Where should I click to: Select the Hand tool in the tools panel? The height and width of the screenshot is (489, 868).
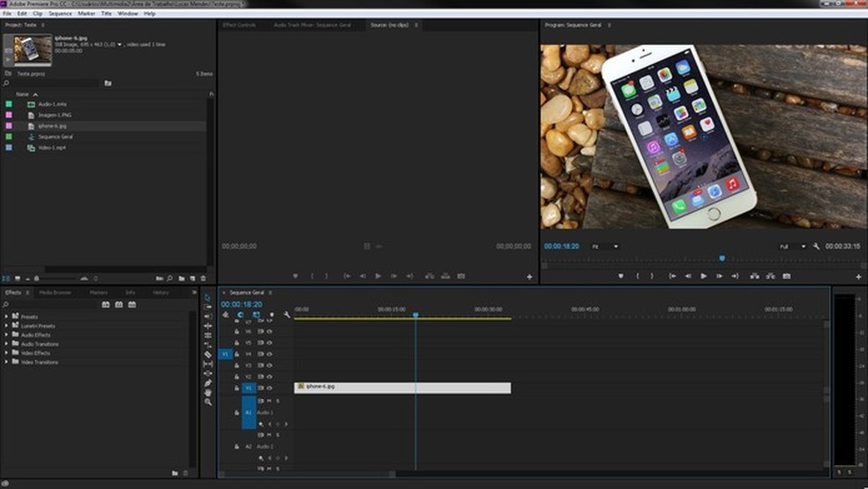tap(208, 393)
